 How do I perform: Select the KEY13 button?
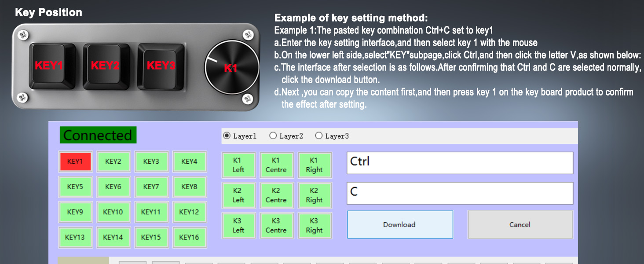pos(75,237)
